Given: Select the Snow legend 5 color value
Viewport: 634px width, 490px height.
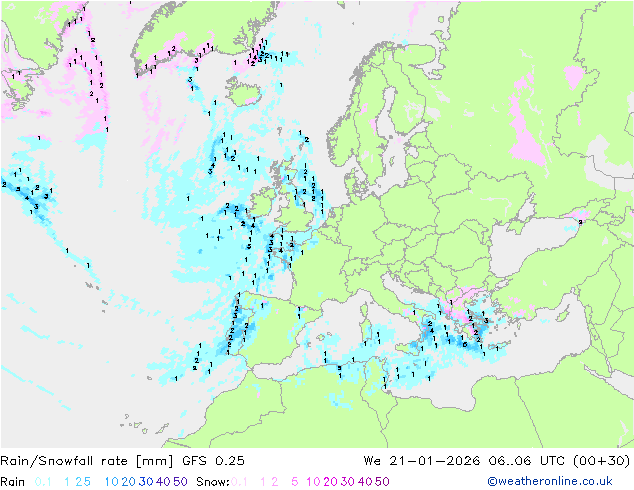Looking at the screenshot, I should (295, 482).
